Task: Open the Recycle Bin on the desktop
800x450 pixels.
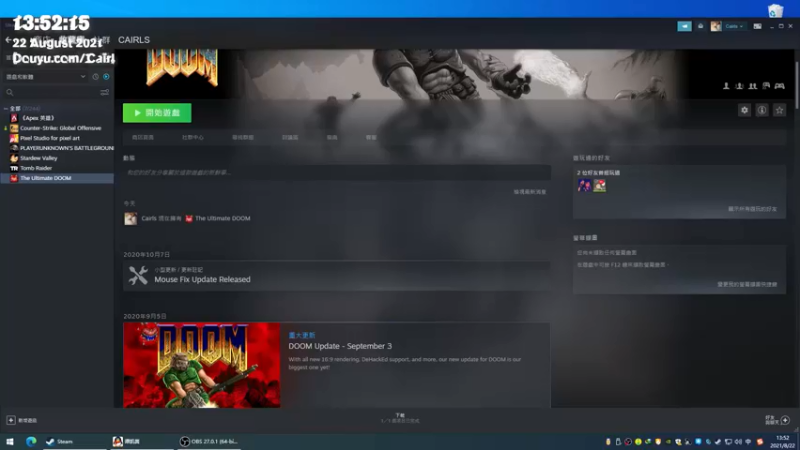Action: click(775, 10)
